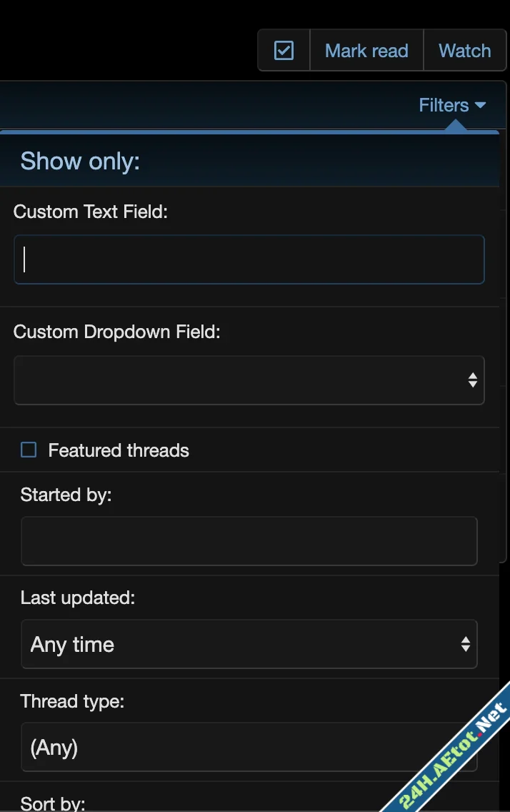Click the Filters chevron arrow
Screen dimensions: 510x812
point(481,105)
